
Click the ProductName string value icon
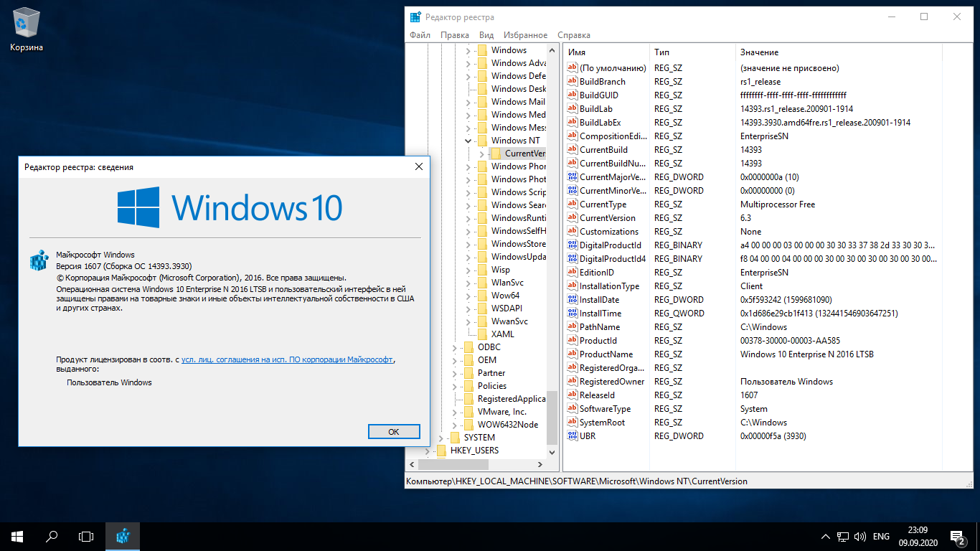[x=573, y=354]
